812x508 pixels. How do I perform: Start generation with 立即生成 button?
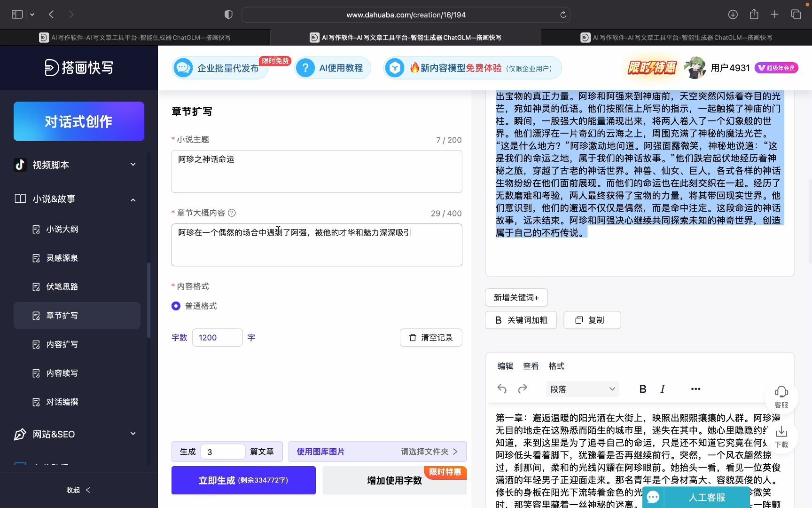243,480
